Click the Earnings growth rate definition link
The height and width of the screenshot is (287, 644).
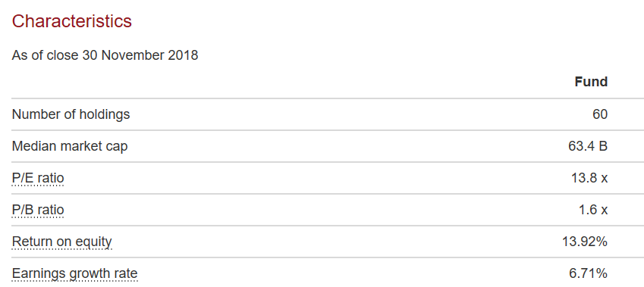point(75,273)
